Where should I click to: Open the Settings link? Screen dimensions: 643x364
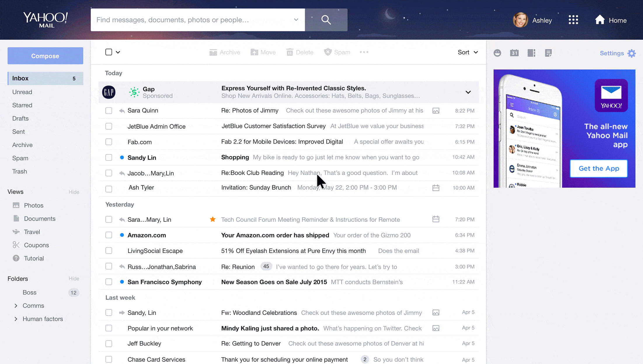612,53
